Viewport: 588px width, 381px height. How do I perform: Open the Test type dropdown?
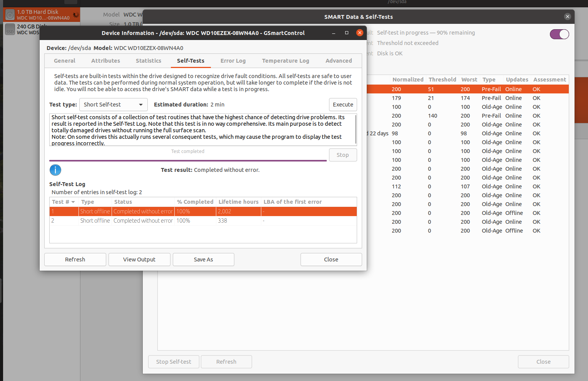coord(113,105)
